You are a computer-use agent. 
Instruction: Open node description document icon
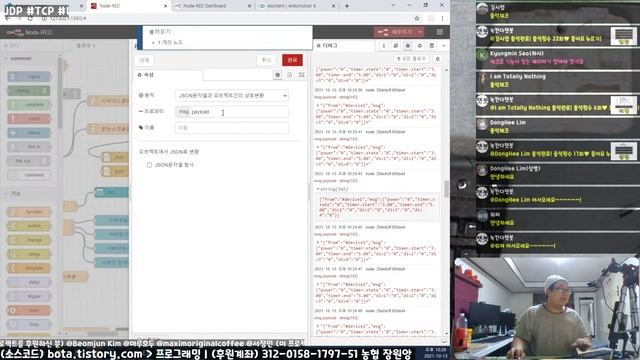(x=290, y=75)
